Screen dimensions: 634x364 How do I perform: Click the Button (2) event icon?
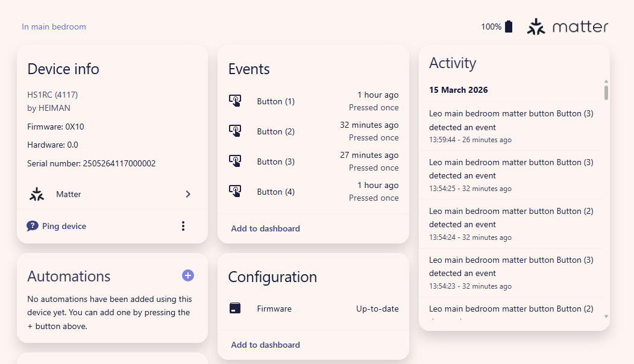[235, 131]
